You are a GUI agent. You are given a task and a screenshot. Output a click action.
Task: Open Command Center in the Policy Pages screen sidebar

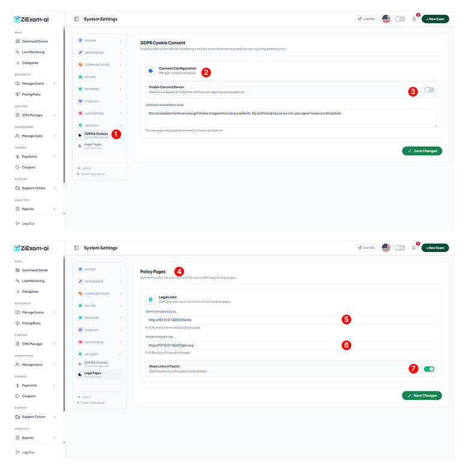[35, 270]
